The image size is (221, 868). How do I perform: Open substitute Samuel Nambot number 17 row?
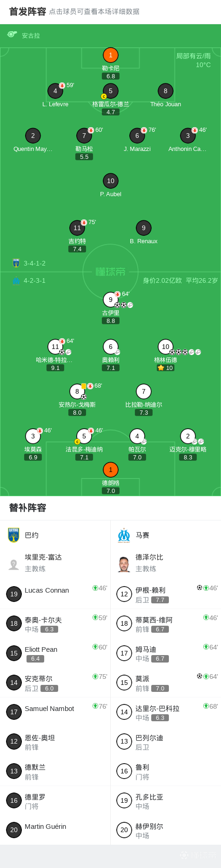[55, 712]
